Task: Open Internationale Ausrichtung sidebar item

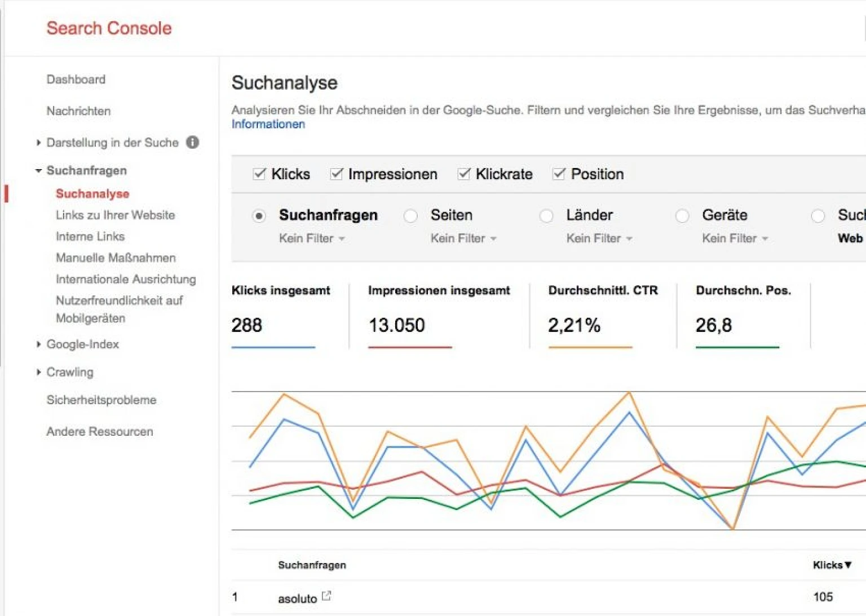Action: (126, 279)
